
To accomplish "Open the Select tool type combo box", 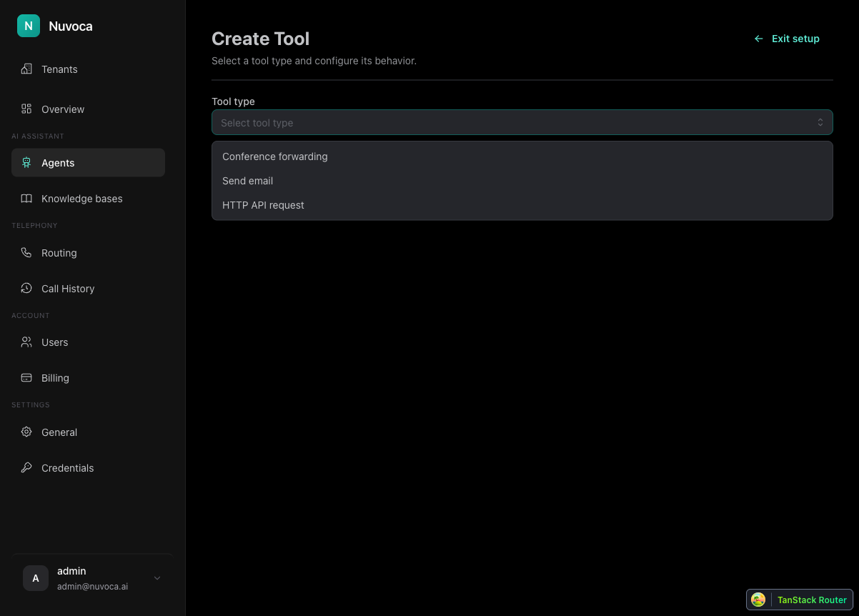I will click(522, 122).
